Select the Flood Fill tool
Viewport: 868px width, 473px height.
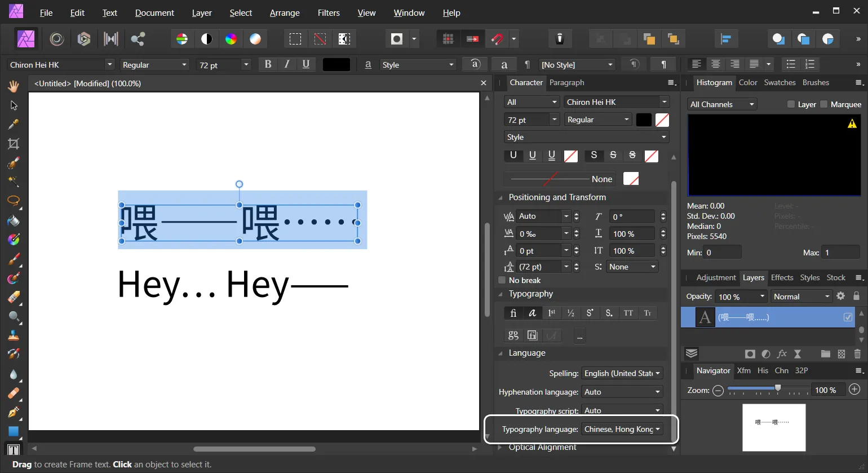[14, 220]
